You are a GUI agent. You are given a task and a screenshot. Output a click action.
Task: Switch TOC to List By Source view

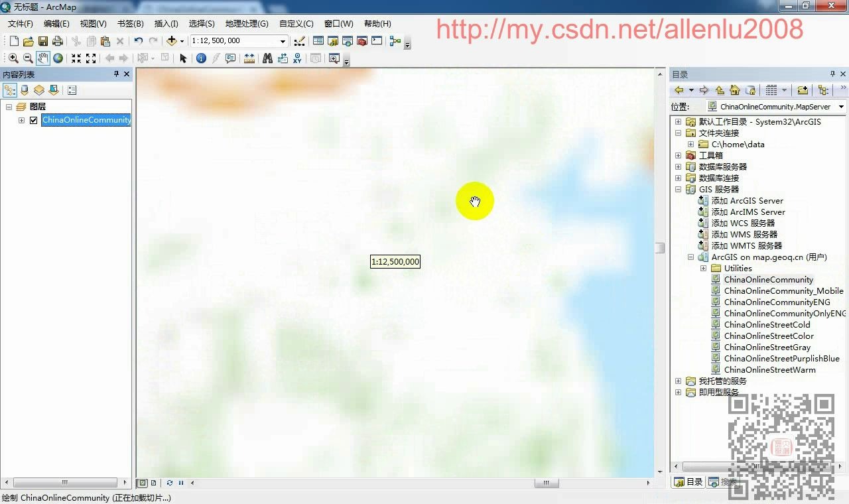pyautogui.click(x=24, y=90)
